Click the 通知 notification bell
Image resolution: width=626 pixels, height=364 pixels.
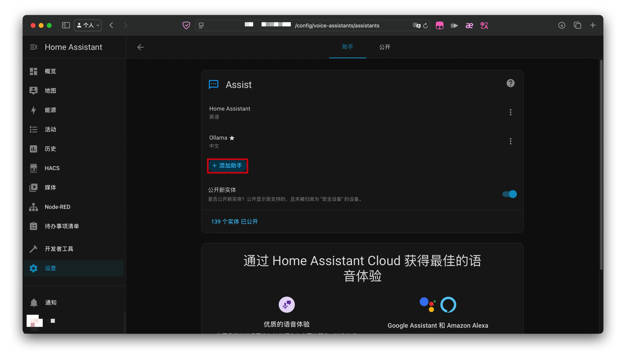coord(34,302)
